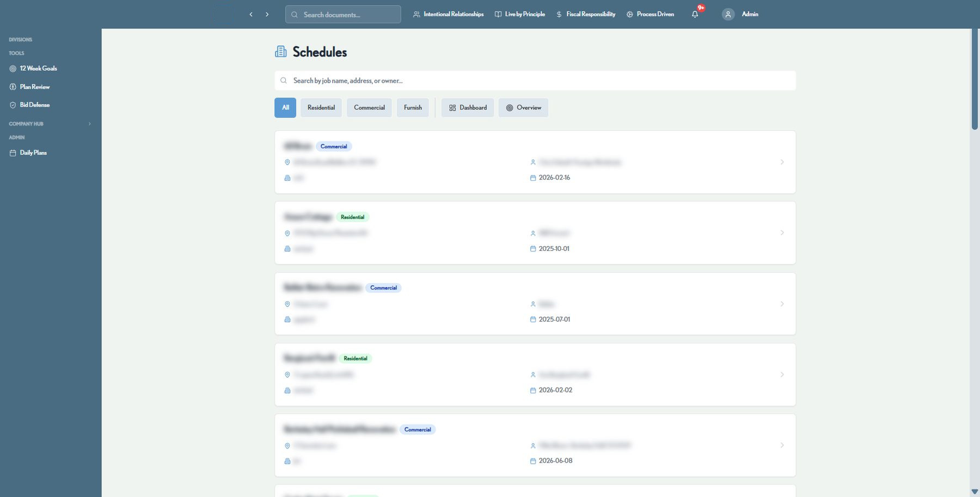
Task: Open Fiscal Responsibility link
Action: (x=585, y=14)
